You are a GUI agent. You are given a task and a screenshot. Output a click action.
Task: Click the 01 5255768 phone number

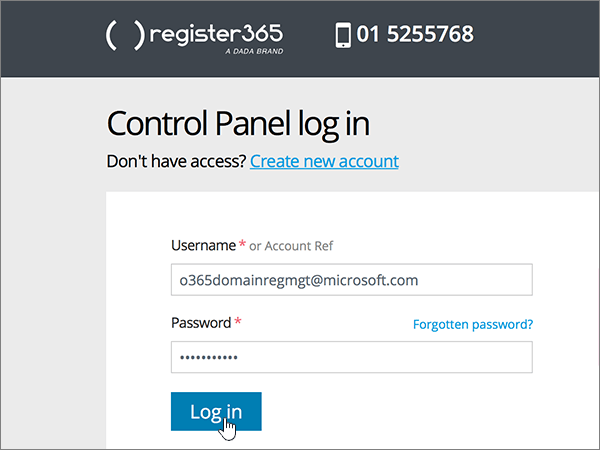[415, 34]
